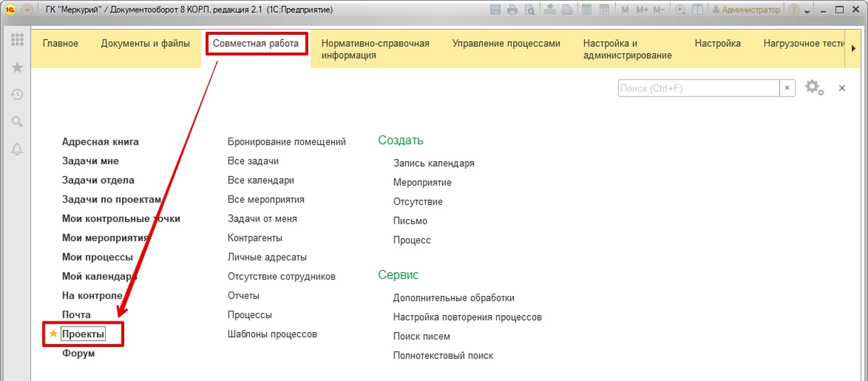Open Все календари
The width and height of the screenshot is (868, 381).
click(x=261, y=180)
